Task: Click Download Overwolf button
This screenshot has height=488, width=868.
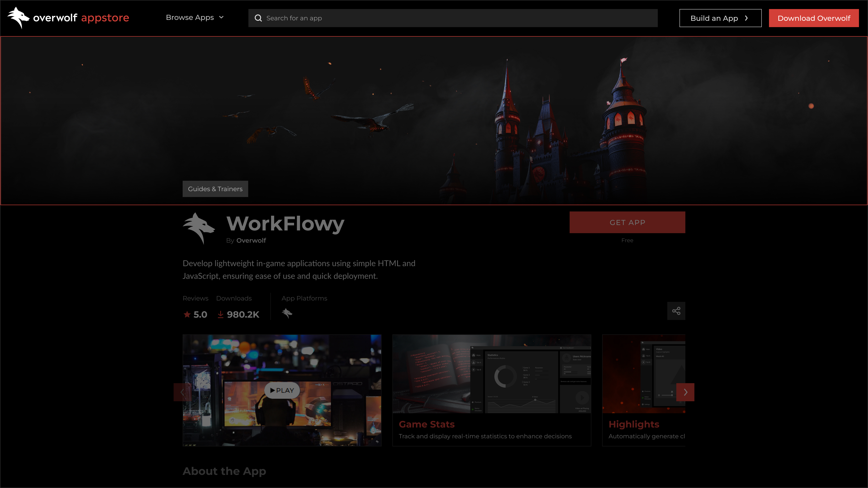Action: click(x=814, y=18)
